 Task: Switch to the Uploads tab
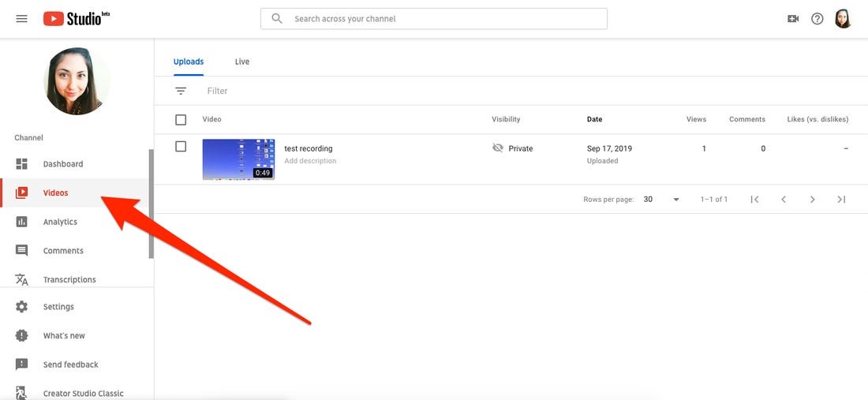click(189, 62)
